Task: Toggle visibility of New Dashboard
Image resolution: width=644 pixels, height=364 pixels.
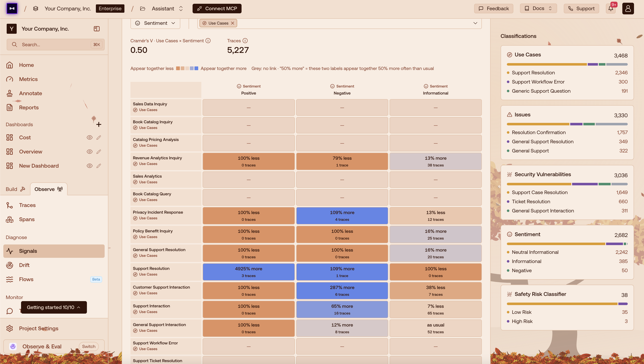Action: (90, 166)
